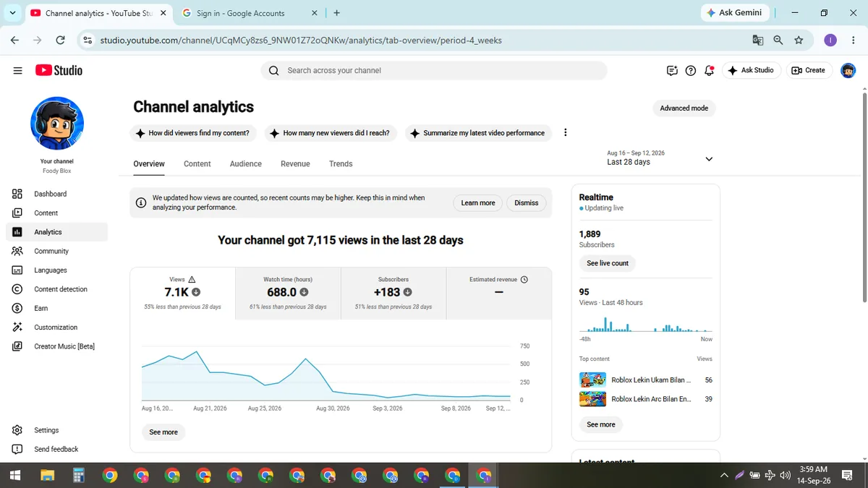
Task: Click the Estimated revenue clock icon
Action: (x=524, y=279)
